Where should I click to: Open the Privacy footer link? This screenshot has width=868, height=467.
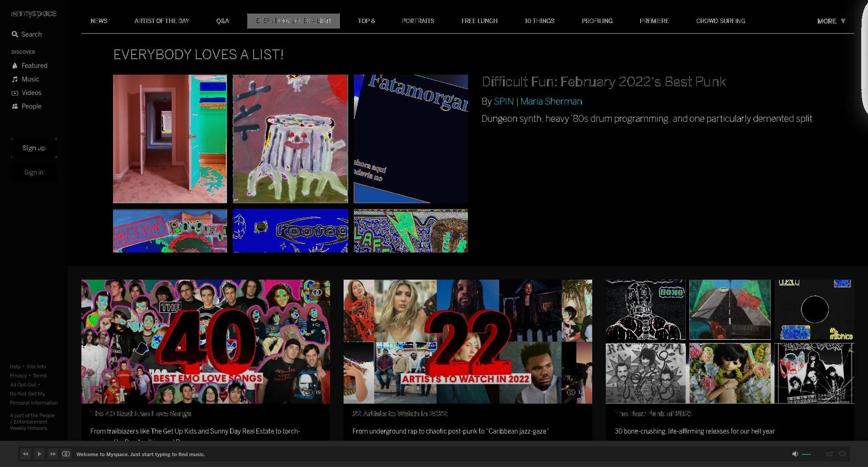click(19, 376)
